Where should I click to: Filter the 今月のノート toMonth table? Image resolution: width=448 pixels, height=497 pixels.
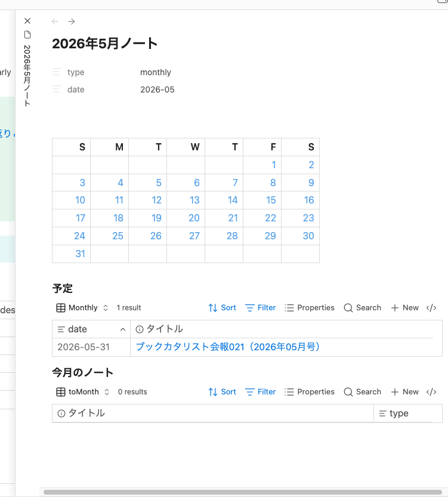261,392
